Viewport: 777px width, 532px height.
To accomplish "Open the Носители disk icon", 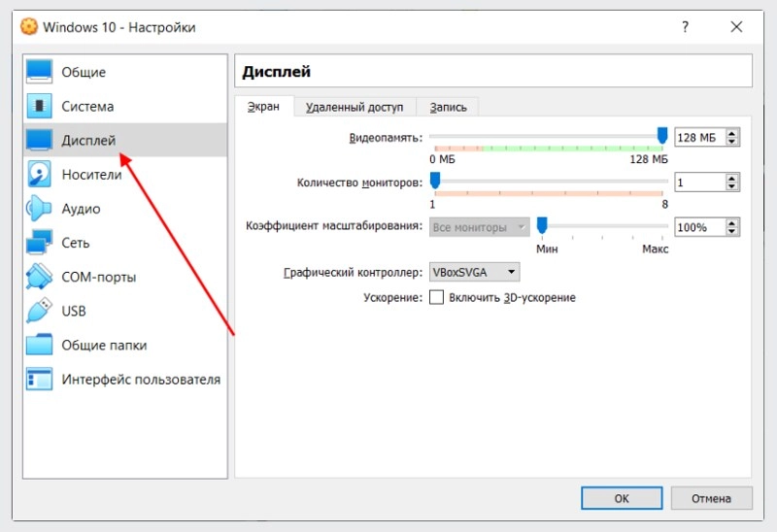I will pyautogui.click(x=39, y=175).
